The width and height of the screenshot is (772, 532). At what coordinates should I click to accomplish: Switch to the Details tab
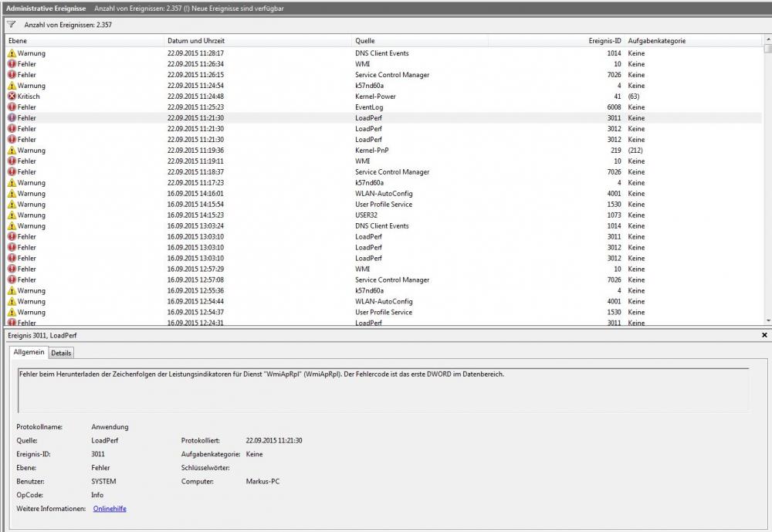(61, 353)
